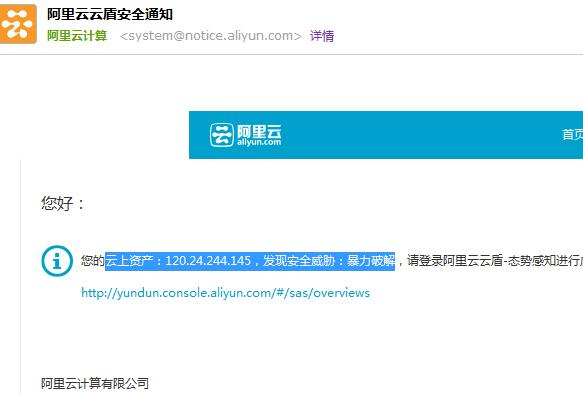
Task: Click the aliyun.com text under banner logo
Action: [259, 142]
